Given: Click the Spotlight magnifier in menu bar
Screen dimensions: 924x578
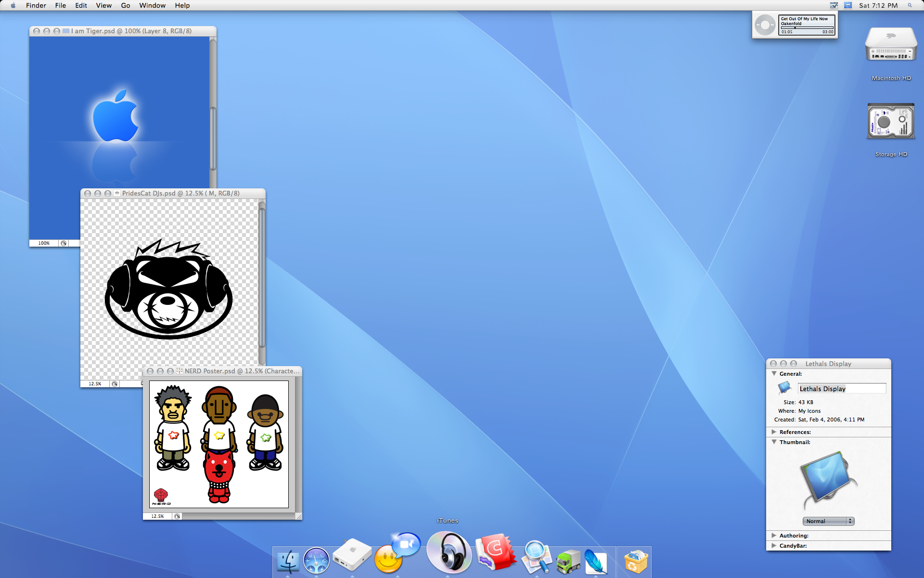Looking at the screenshot, I should click(910, 5).
